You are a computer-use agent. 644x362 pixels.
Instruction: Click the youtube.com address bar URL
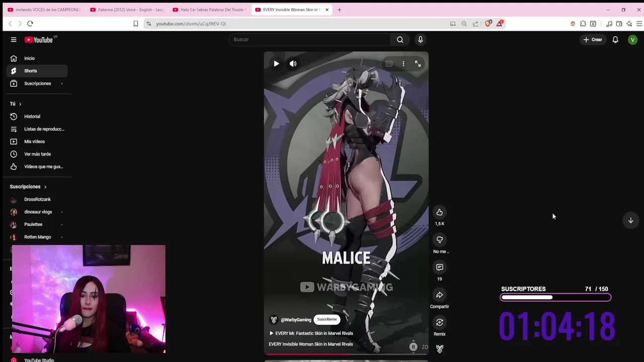191,24
